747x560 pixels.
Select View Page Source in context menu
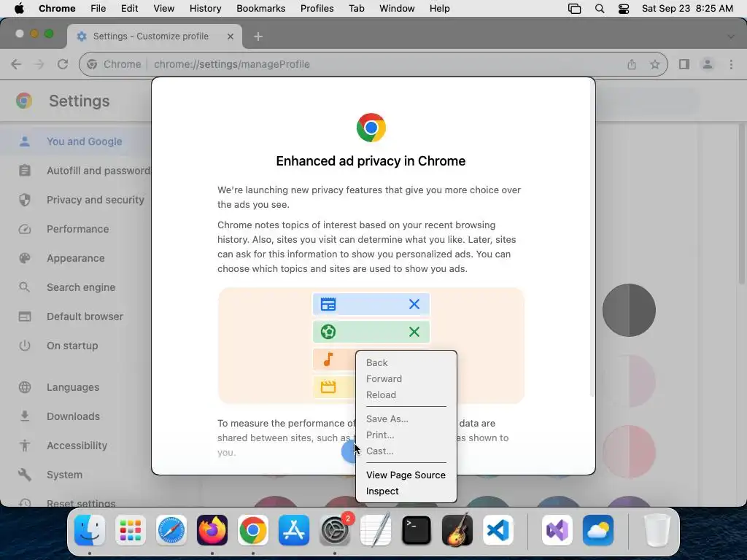(x=406, y=475)
